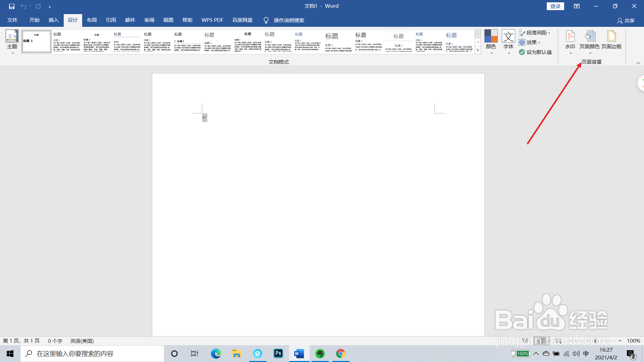This screenshot has width=644, height=362.
Task: Switch to Print Layout view
Action: [x=541, y=341]
